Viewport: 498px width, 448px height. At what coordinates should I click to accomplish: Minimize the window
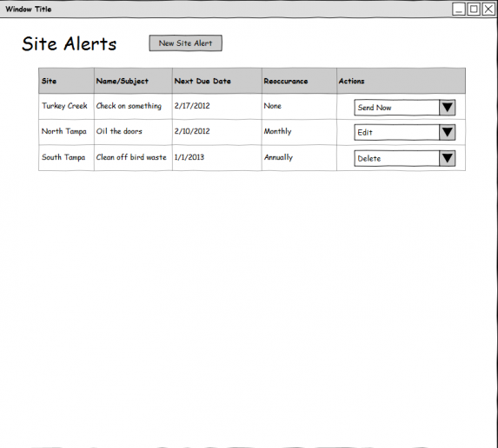459,10
